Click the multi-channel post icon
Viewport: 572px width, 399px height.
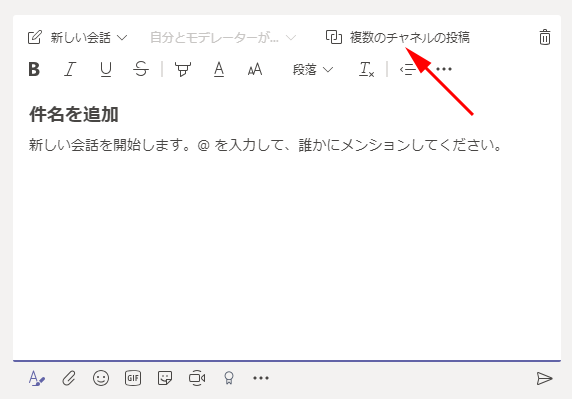point(334,37)
